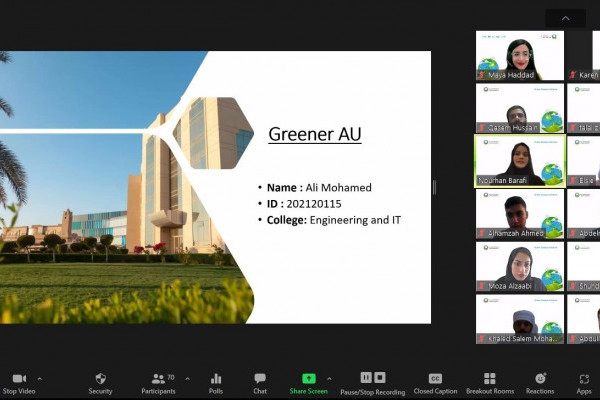Screen dimensions: 600x400
Task: Stop the recording with the square button
Action: click(381, 377)
